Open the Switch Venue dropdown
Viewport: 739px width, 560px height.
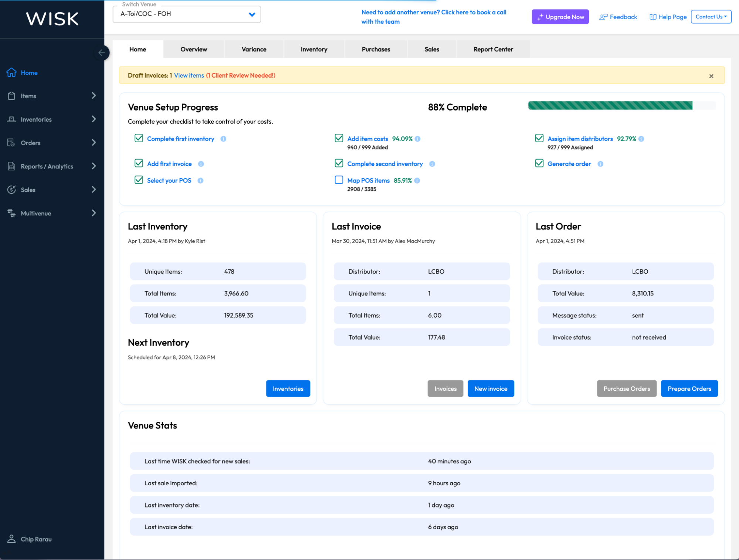[x=252, y=14]
